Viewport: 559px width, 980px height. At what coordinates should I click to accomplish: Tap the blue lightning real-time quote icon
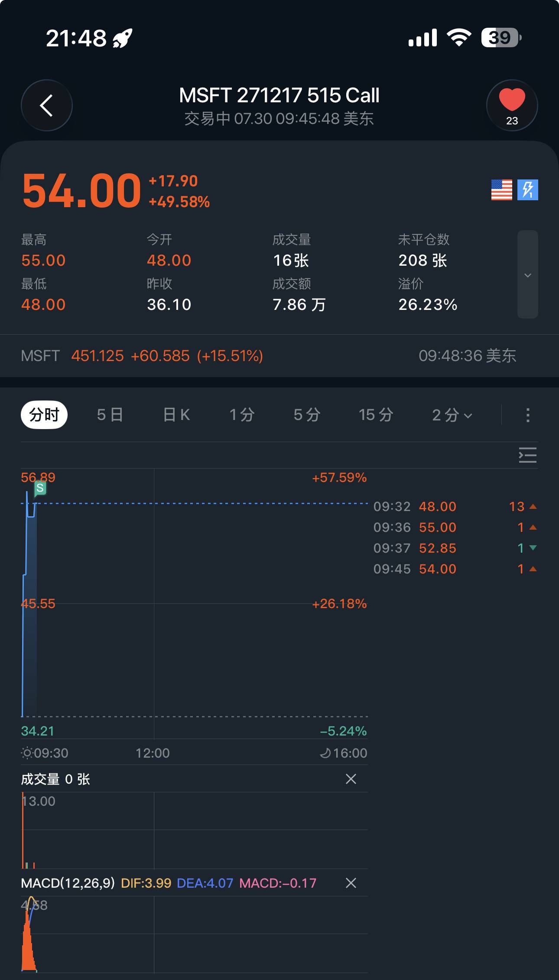pos(528,190)
